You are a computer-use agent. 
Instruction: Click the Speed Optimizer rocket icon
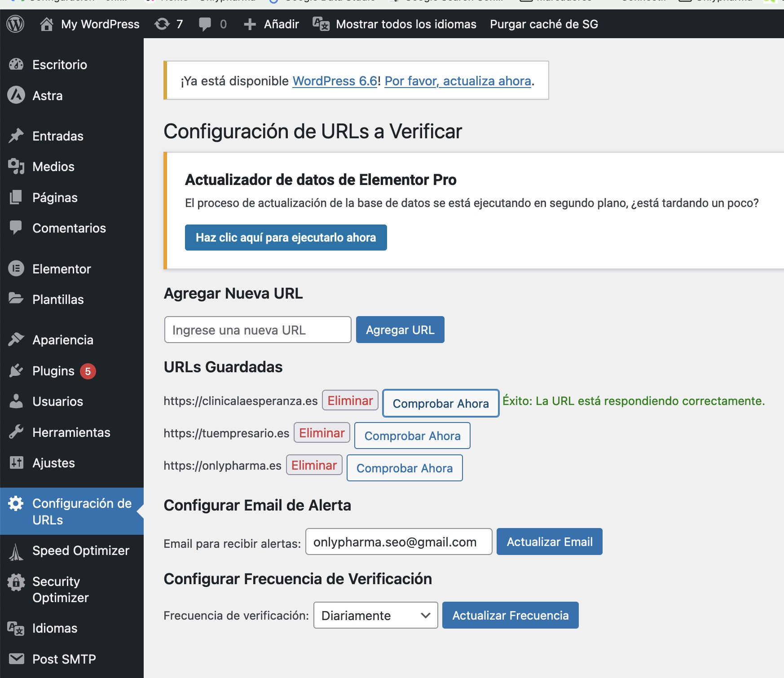(16, 552)
